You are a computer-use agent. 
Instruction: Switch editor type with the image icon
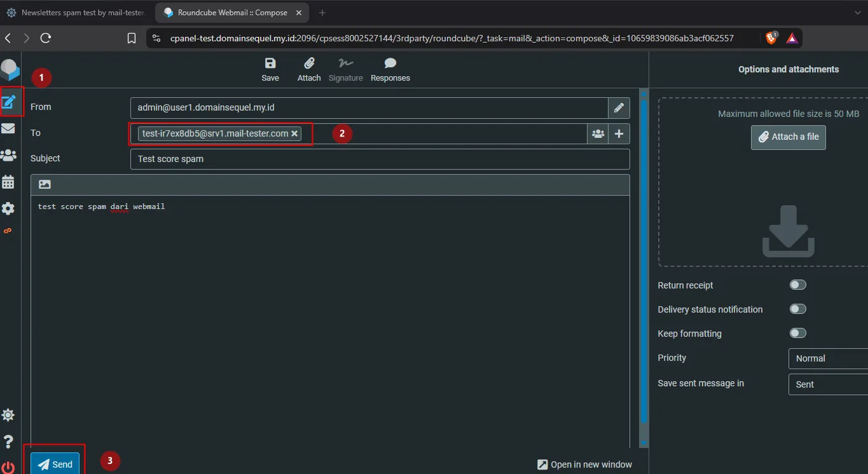point(45,184)
